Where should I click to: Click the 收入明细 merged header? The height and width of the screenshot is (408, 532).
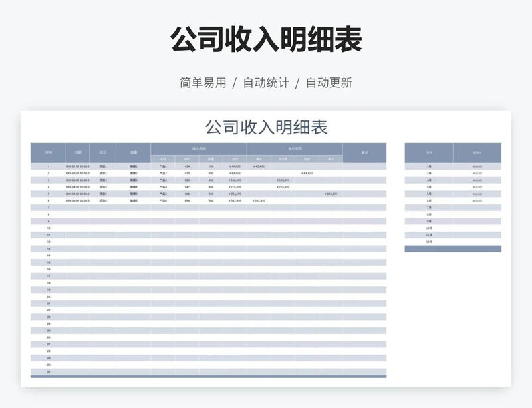[x=199, y=149]
